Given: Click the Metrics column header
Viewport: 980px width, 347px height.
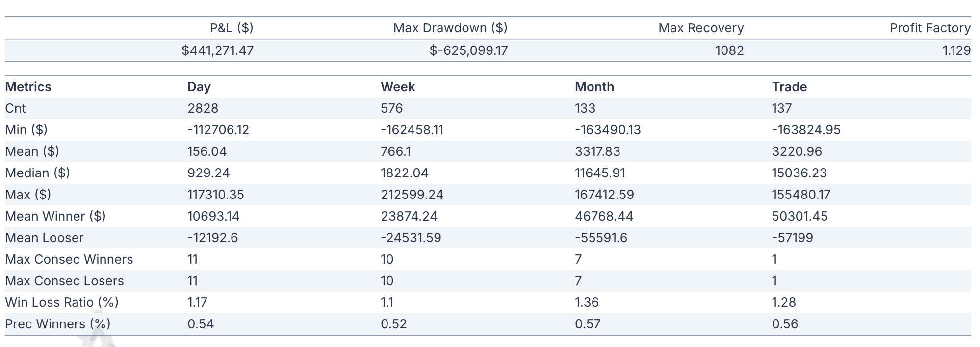Looking at the screenshot, I should click(x=28, y=87).
